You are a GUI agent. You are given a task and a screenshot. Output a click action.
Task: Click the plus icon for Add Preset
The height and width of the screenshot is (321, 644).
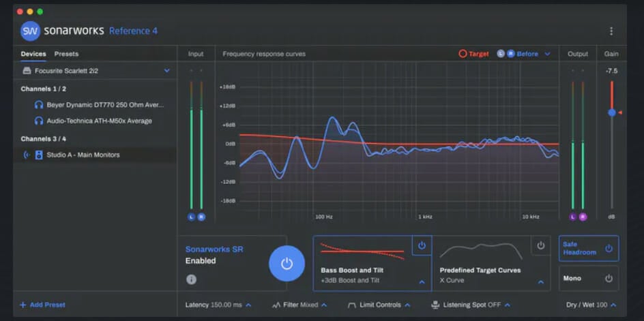[x=23, y=305]
